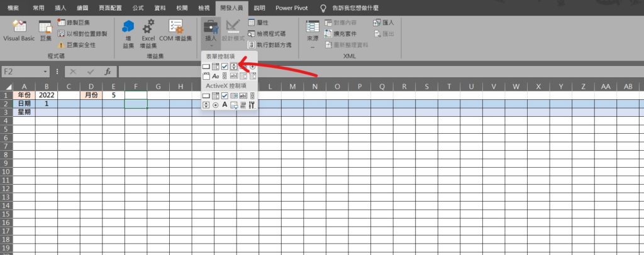
Task: Select cell A3 labeled 星期
Action: tap(25, 112)
